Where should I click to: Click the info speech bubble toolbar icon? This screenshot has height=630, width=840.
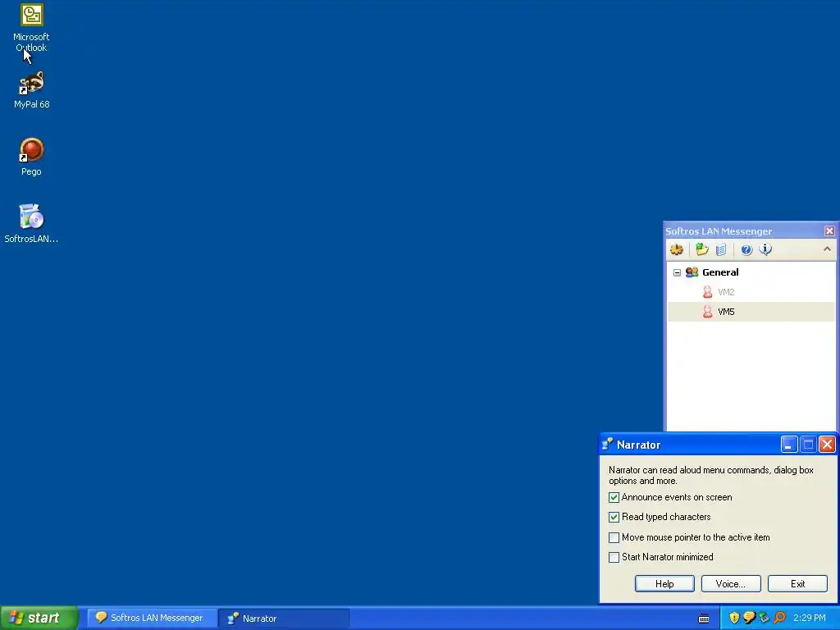click(x=765, y=249)
